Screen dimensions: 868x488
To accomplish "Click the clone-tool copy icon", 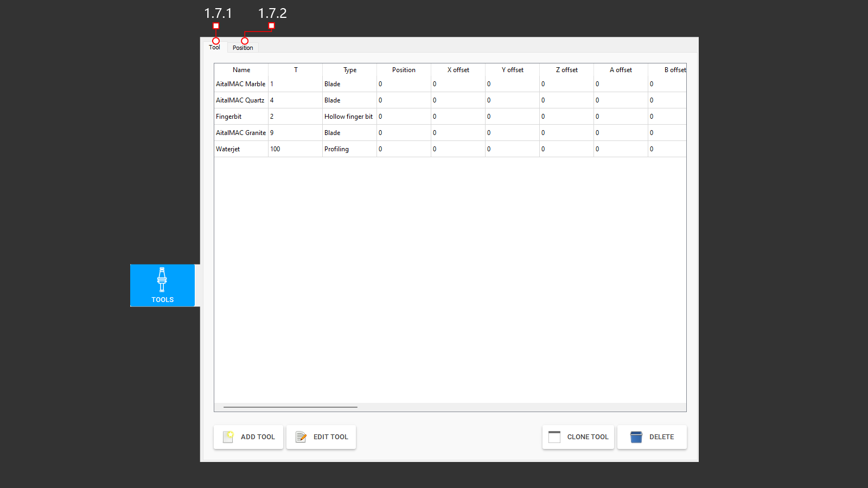I will pos(554,436).
